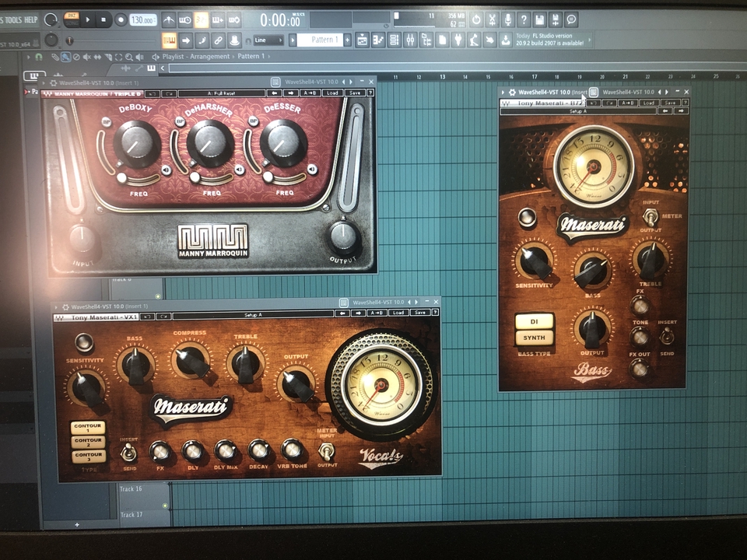
Task: Click the 130.000 tempo field
Action: pyautogui.click(x=143, y=20)
